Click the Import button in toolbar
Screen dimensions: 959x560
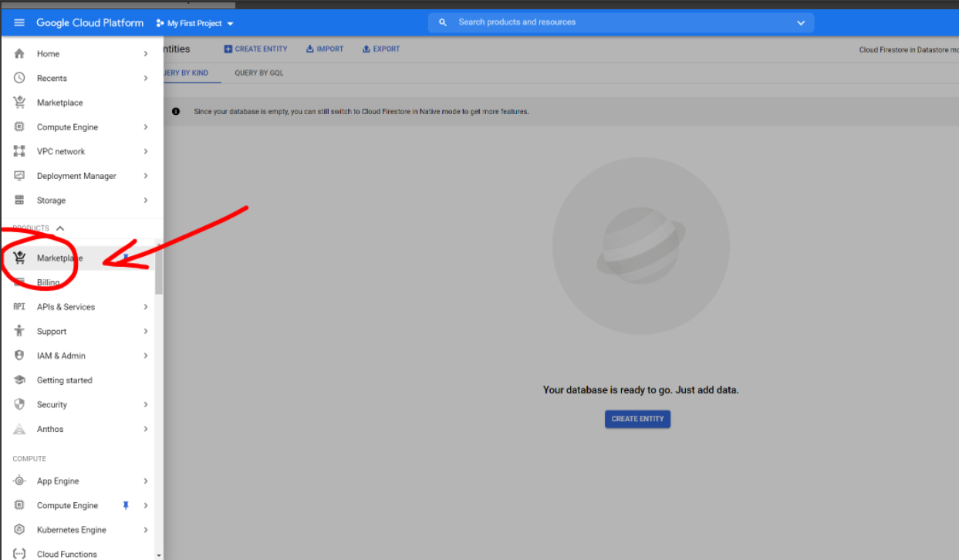click(324, 49)
